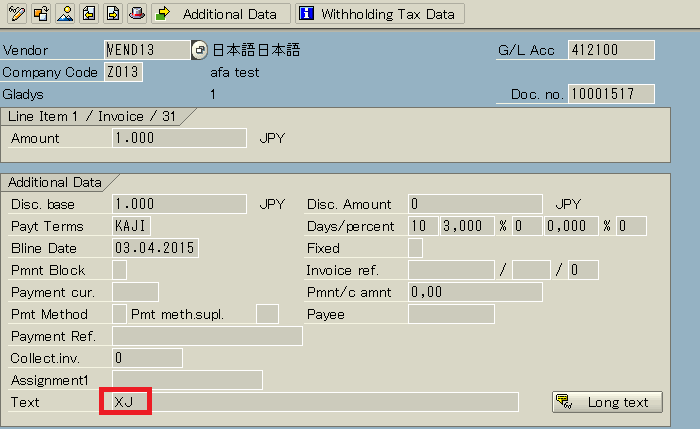Image resolution: width=700 pixels, height=429 pixels.
Task: Click the blue info Withholding Tax icon
Action: (x=306, y=13)
